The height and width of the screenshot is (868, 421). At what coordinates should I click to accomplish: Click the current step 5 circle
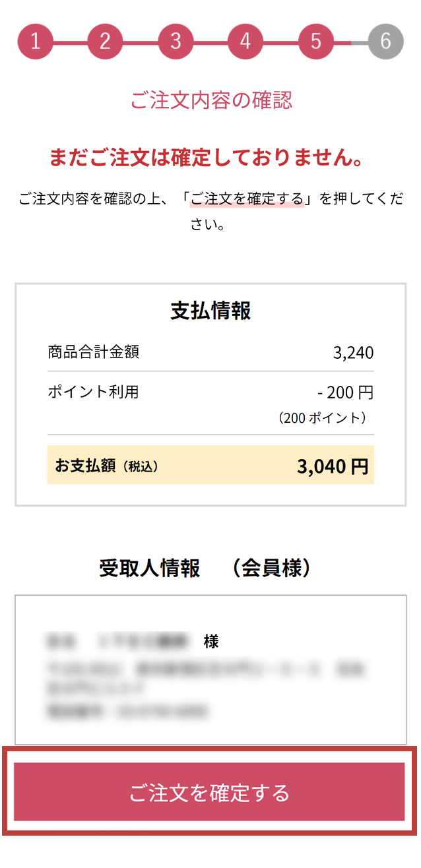pyautogui.click(x=315, y=41)
